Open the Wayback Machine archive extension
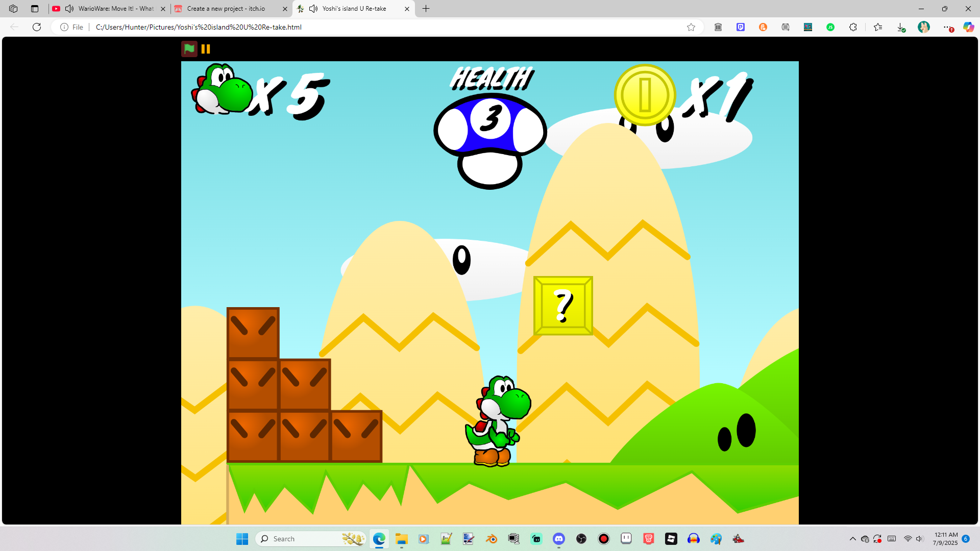Screen dimensions: 980x551 (718, 27)
